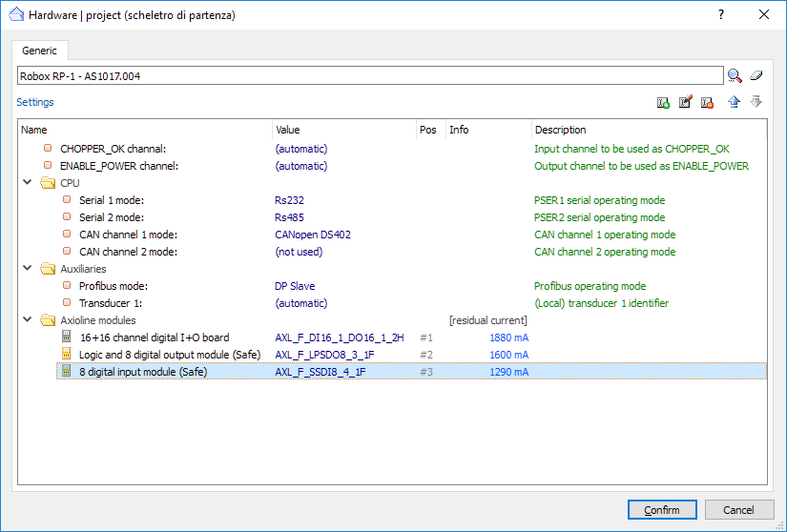
Task: Click the '[residual current]' info label
Action: (x=488, y=320)
